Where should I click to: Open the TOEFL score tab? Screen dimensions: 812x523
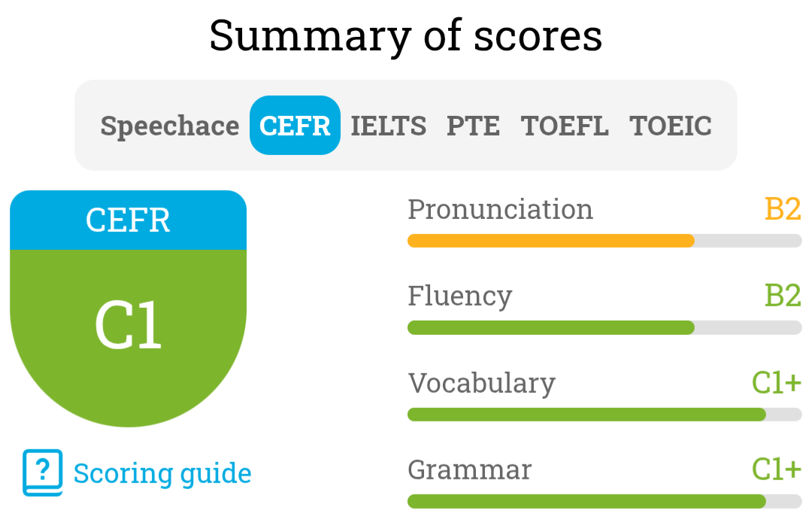tap(565, 126)
